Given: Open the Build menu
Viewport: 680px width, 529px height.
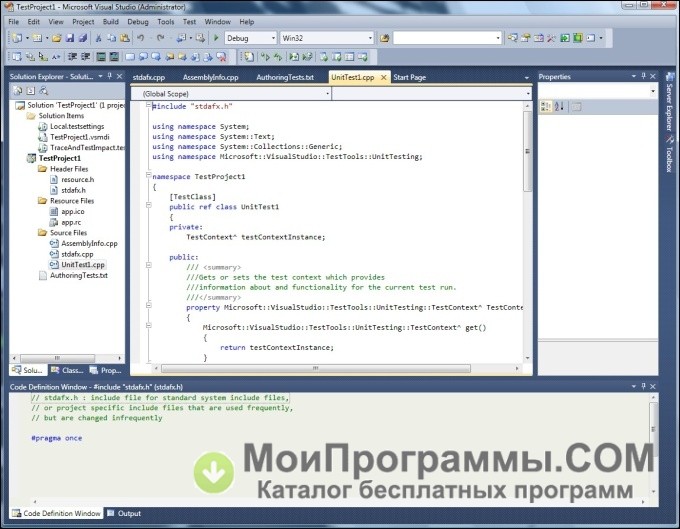Looking at the screenshot, I should (111, 22).
